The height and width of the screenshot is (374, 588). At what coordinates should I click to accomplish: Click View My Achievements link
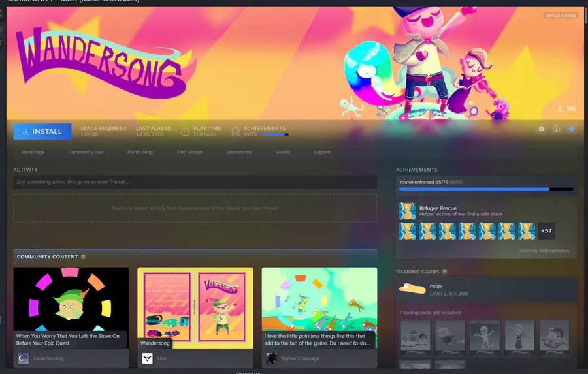point(544,251)
